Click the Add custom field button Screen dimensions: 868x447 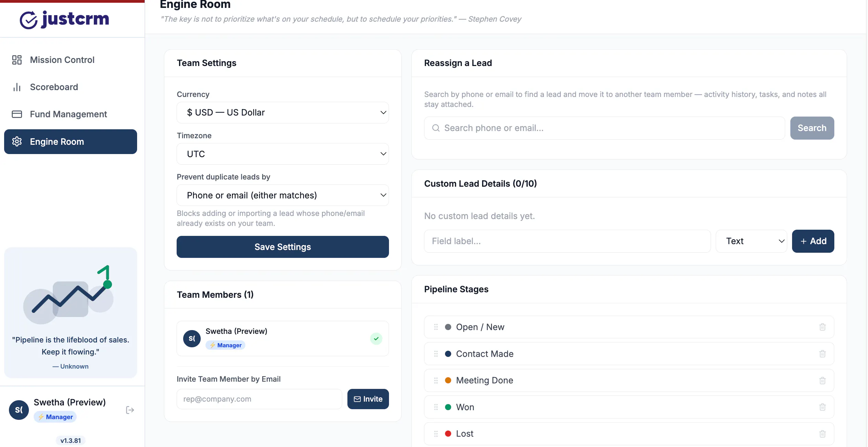(x=813, y=241)
